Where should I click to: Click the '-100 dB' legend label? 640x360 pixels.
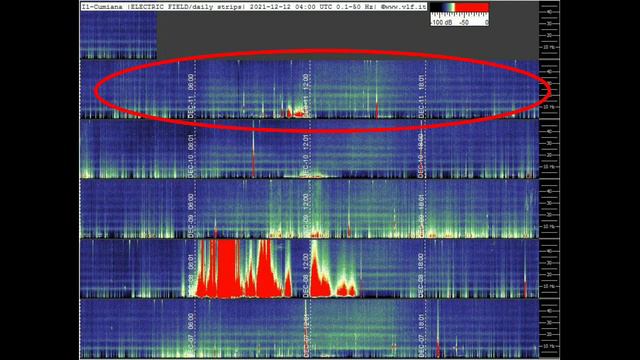coord(441,22)
